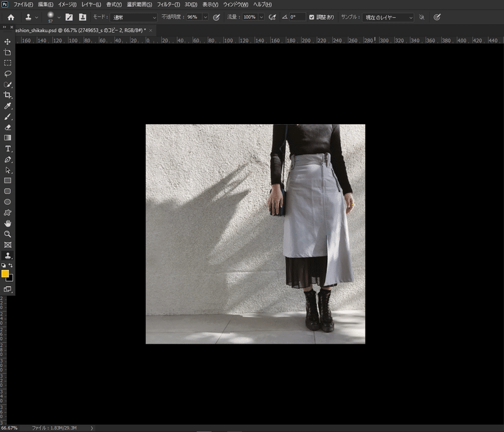
Task: Click the flow 100% field
Action: pos(249,17)
